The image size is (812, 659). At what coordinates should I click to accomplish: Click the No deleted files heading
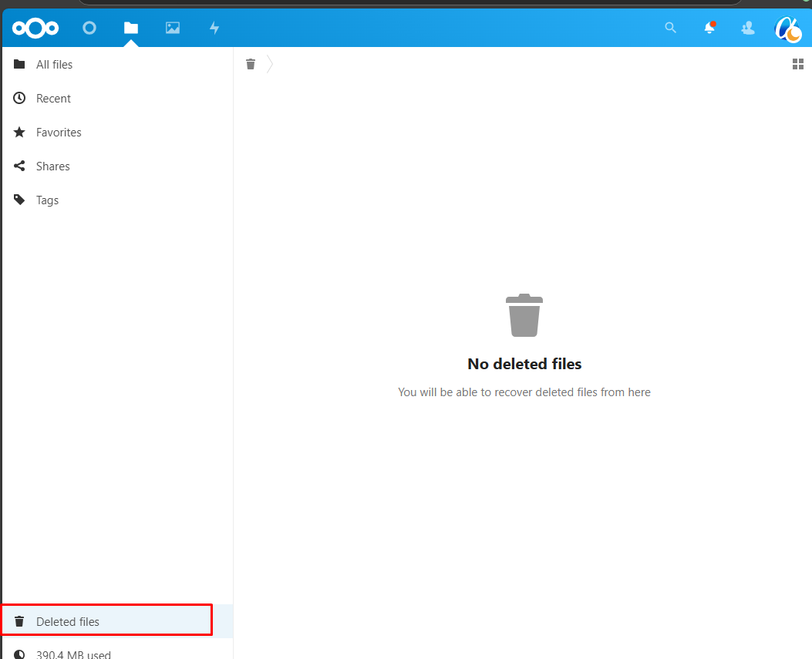point(524,364)
